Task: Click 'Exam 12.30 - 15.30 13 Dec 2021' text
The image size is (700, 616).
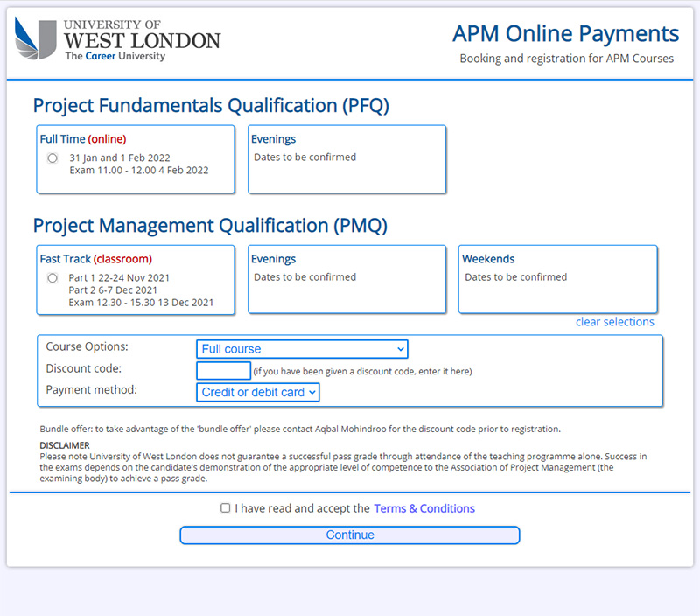Action: [x=141, y=303]
